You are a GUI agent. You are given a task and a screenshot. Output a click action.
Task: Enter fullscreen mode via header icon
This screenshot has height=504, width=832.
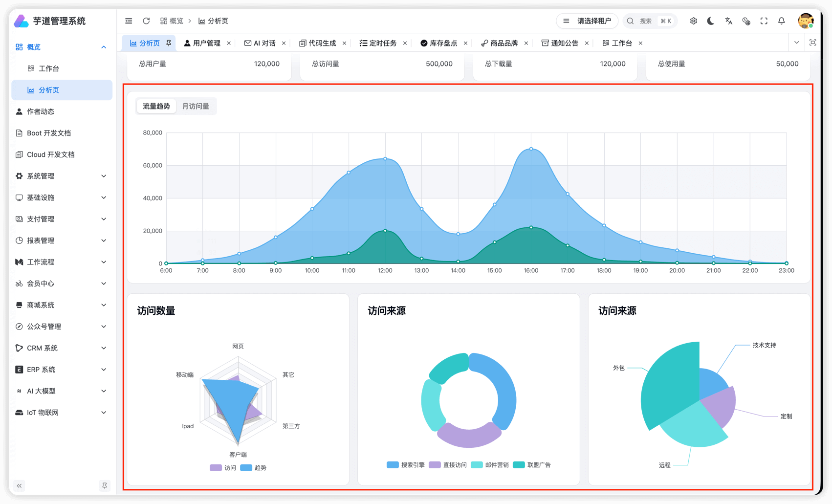tap(764, 21)
